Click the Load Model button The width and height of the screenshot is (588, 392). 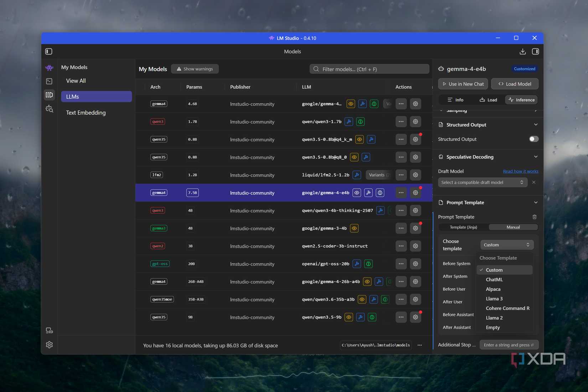point(515,84)
